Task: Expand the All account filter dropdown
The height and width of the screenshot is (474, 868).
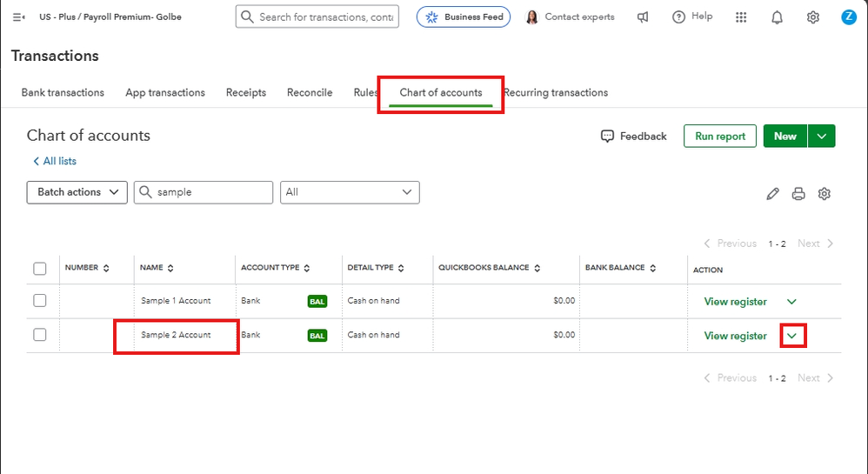Action: pos(350,192)
